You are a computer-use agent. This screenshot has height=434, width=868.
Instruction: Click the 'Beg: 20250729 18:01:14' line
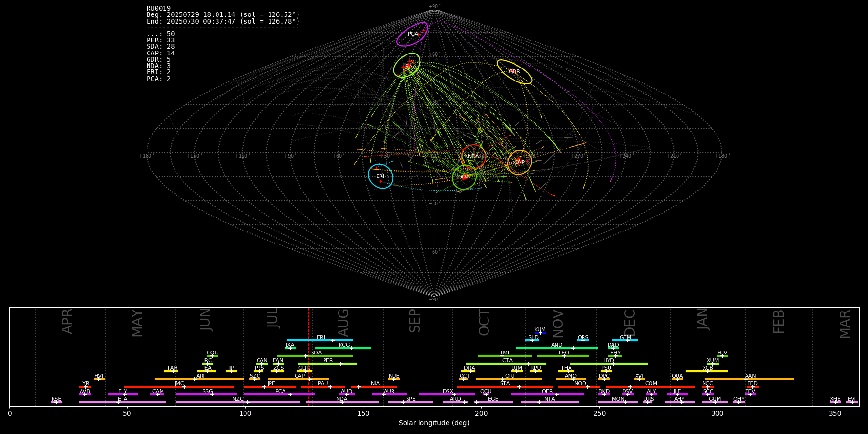(223, 15)
